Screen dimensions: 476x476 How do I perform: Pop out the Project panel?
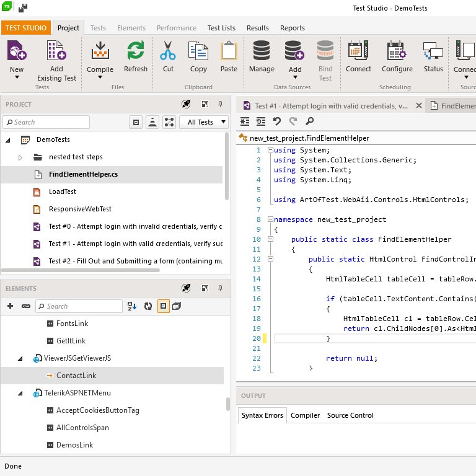[x=205, y=104]
